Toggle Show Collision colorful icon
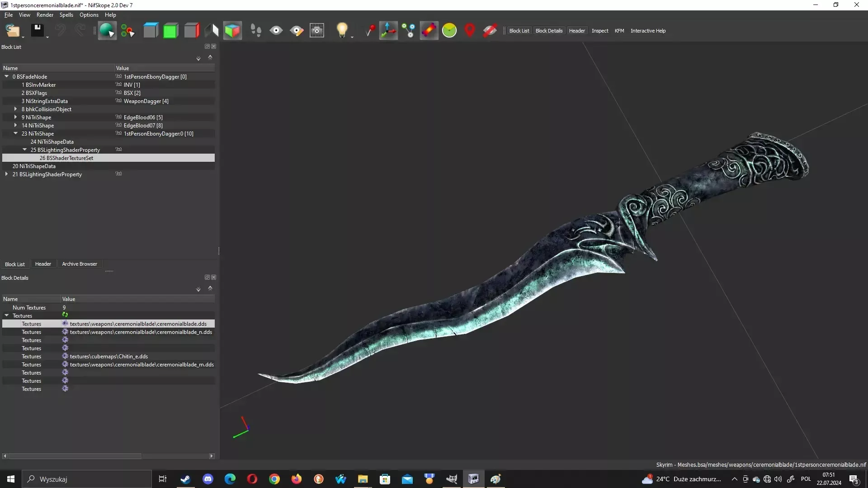This screenshot has height=488, width=868. (429, 31)
